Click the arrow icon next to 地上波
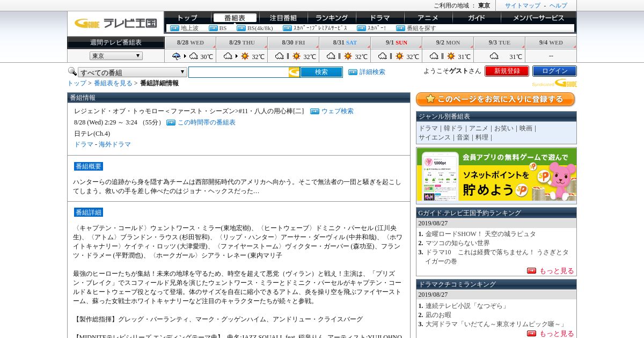 (x=174, y=28)
